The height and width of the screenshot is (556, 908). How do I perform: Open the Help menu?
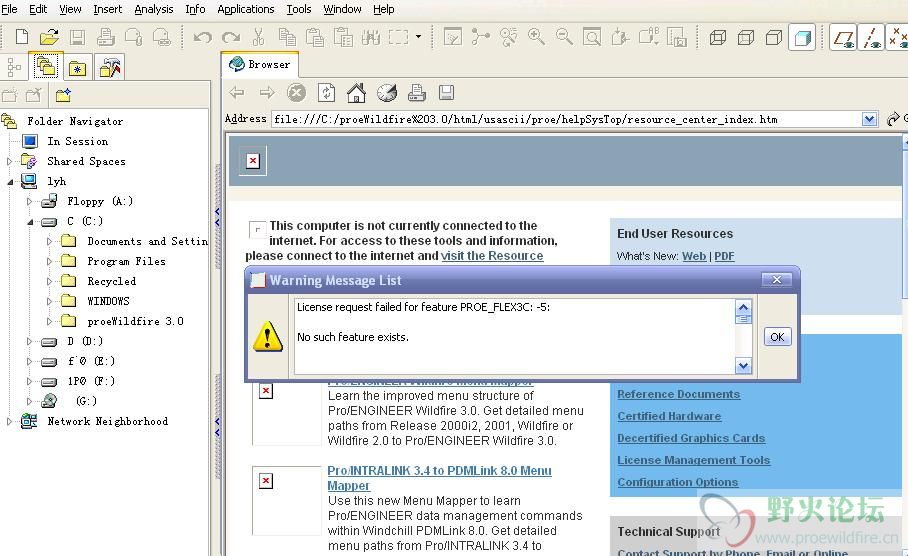click(383, 9)
